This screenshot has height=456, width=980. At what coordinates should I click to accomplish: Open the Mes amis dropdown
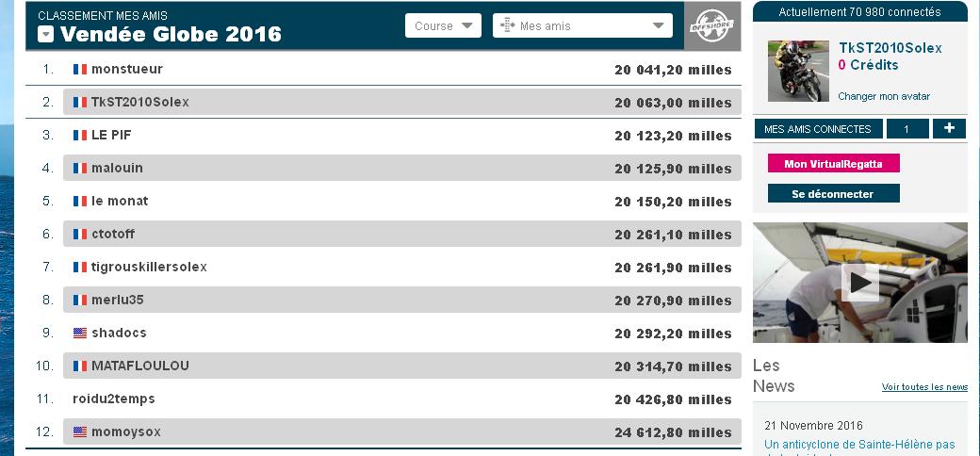[582, 26]
